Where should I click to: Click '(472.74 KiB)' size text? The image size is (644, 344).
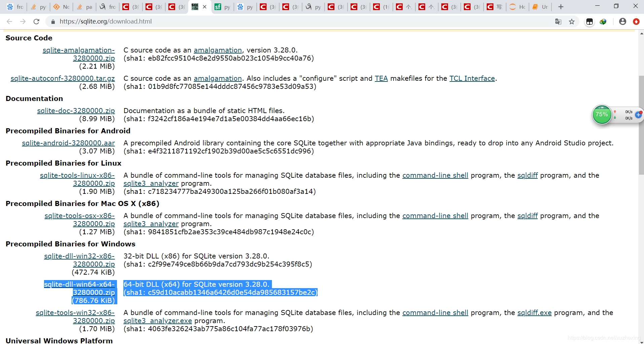point(93,272)
